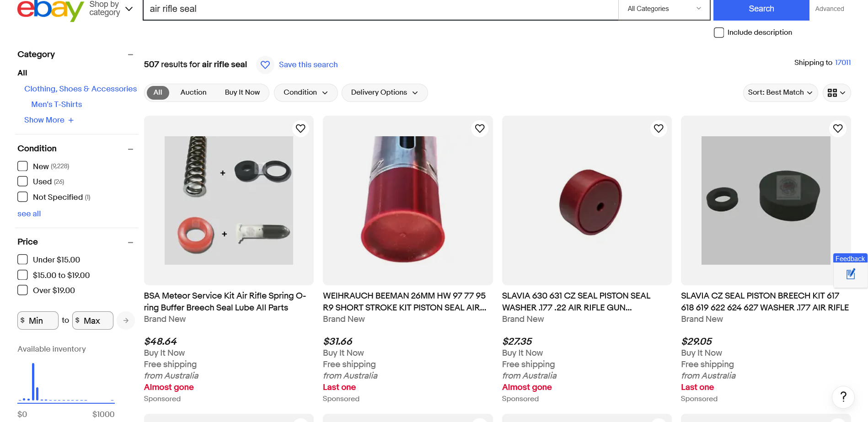The image size is (868, 422).
Task: Switch to the Auction tab
Action: (x=193, y=92)
